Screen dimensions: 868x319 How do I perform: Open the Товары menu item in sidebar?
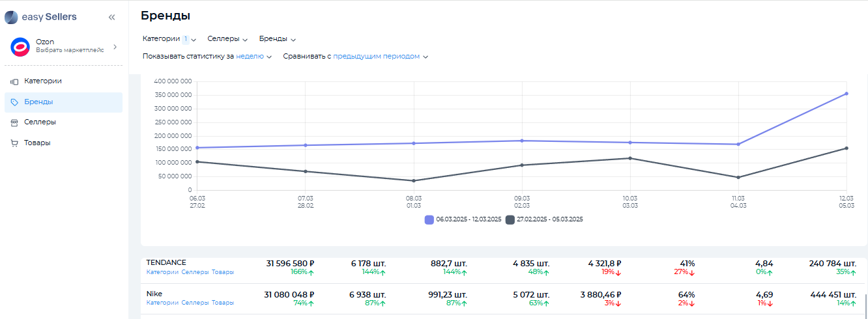(x=37, y=143)
